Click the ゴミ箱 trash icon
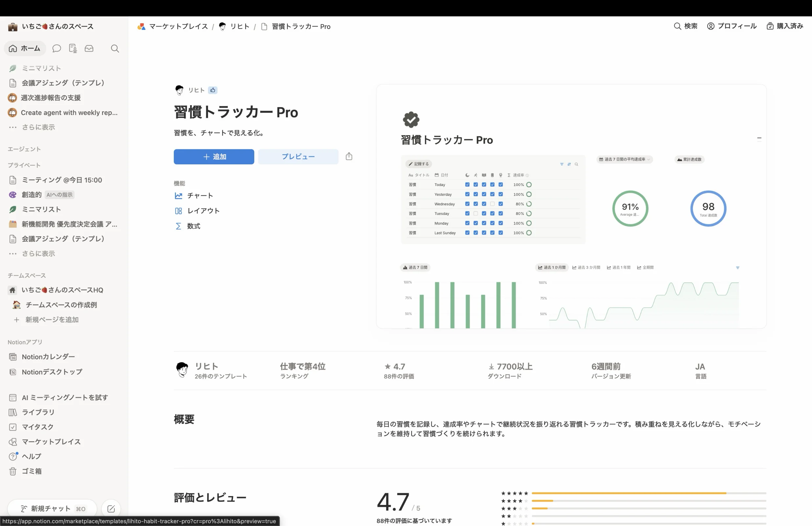 tap(12, 471)
